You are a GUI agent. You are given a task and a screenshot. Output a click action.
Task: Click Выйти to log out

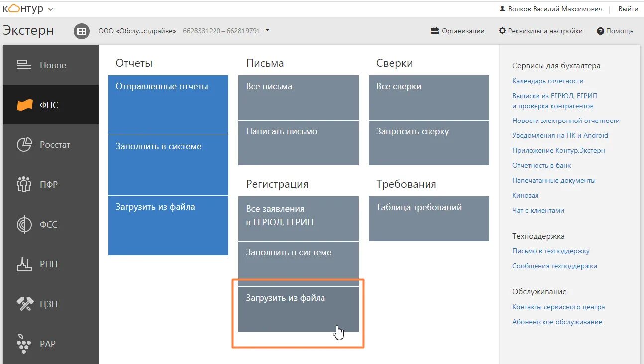click(628, 9)
